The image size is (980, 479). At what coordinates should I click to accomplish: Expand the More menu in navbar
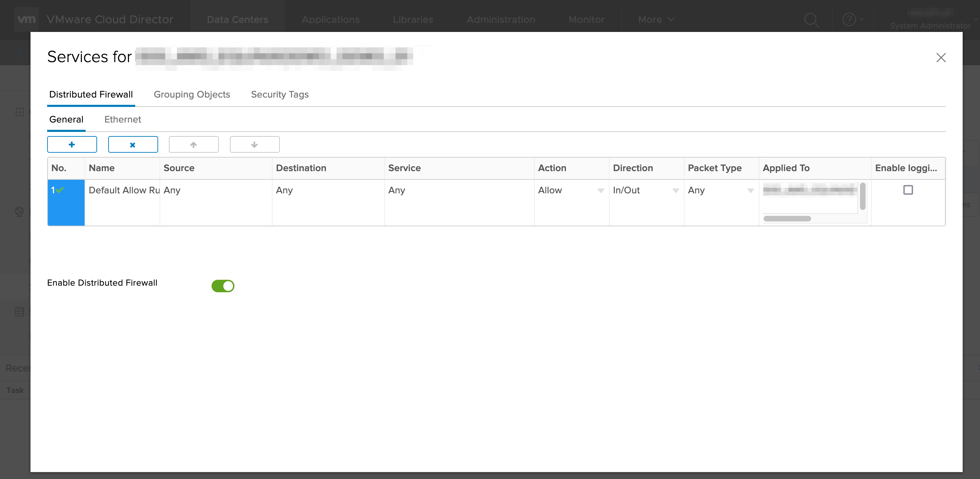tap(656, 19)
